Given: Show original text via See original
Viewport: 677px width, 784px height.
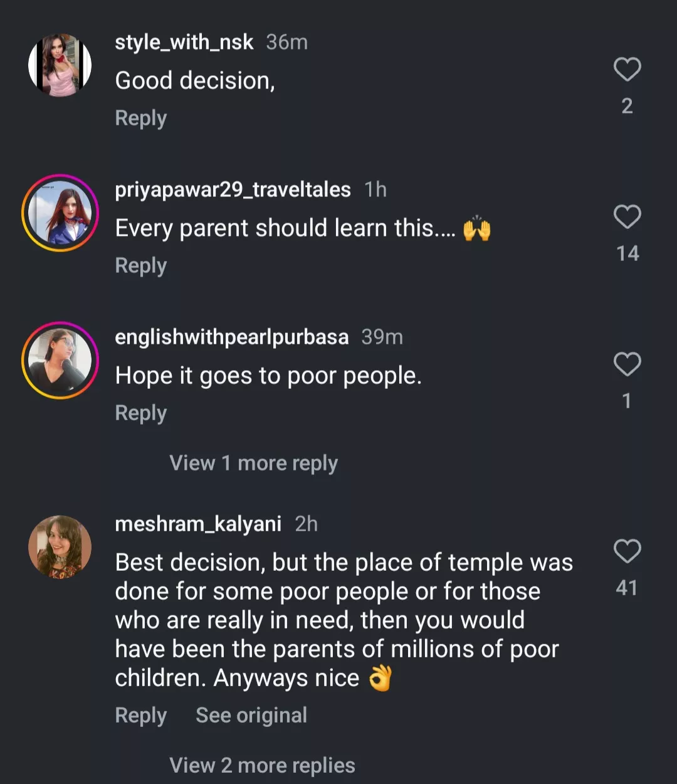Looking at the screenshot, I should [251, 715].
